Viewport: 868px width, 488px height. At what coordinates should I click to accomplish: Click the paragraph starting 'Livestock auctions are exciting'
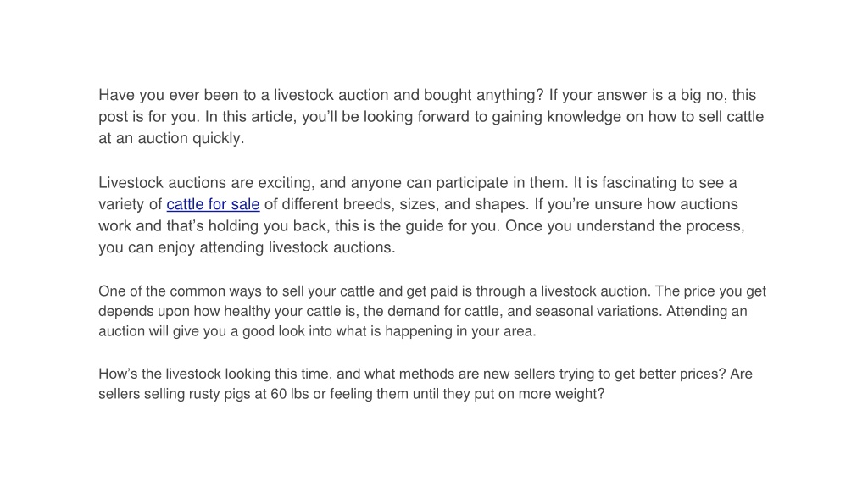[422, 214]
